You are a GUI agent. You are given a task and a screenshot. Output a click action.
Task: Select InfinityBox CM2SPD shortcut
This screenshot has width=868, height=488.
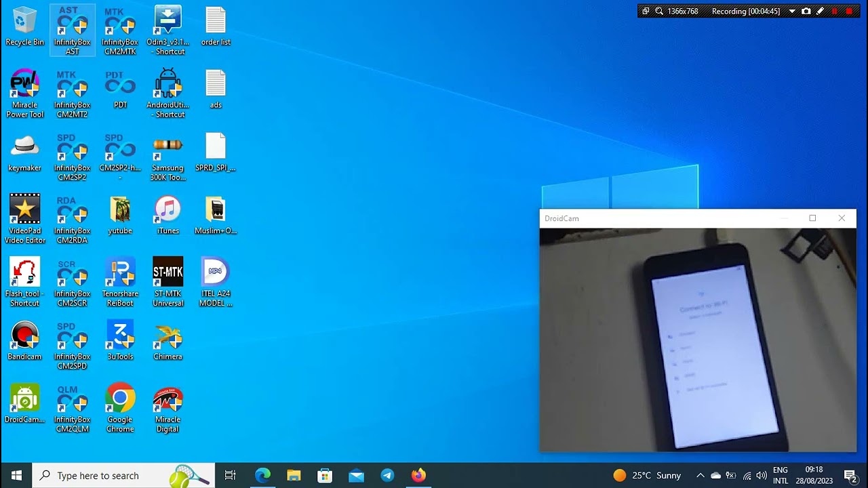(x=73, y=346)
